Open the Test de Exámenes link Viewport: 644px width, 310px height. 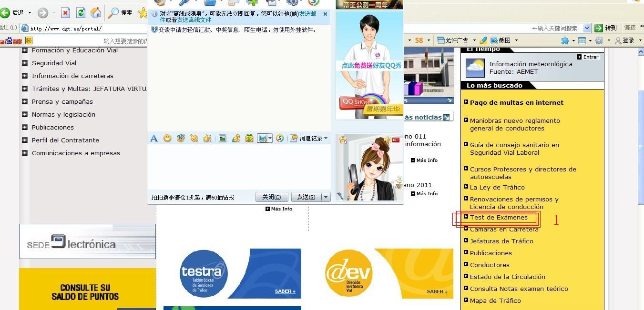499,217
